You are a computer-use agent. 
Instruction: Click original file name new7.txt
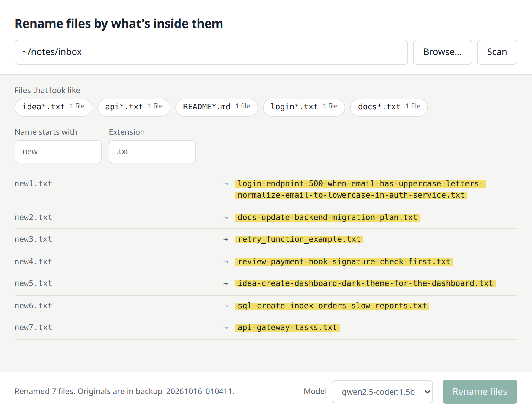pyautogui.click(x=33, y=328)
